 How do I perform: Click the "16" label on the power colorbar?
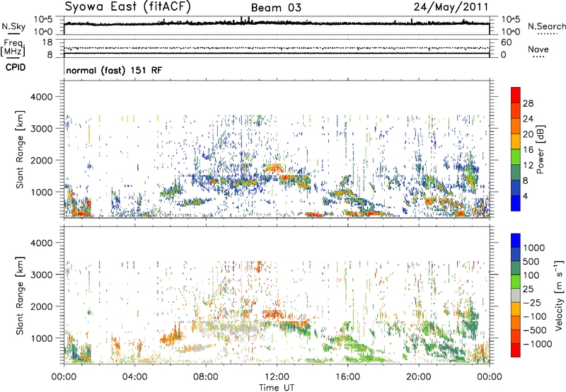[528, 150]
